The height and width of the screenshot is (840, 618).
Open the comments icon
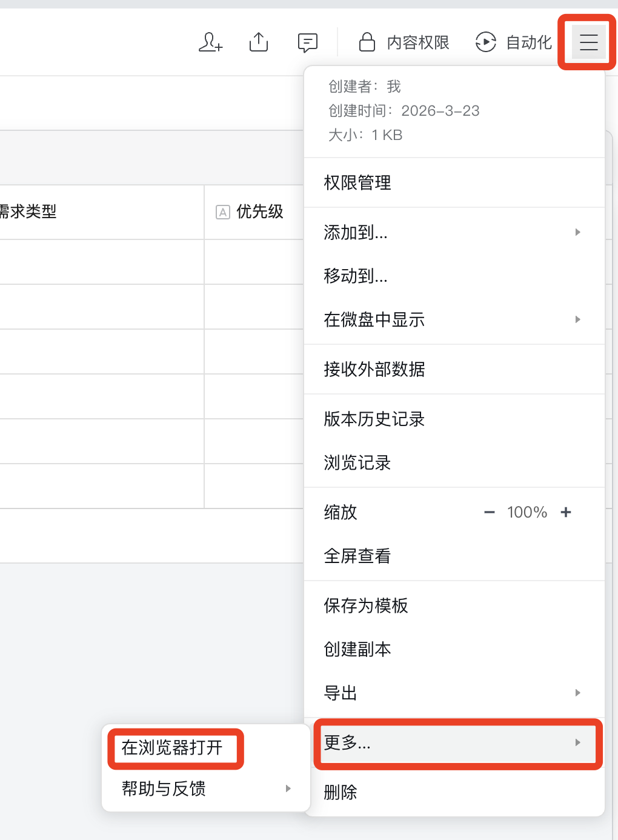click(x=308, y=42)
